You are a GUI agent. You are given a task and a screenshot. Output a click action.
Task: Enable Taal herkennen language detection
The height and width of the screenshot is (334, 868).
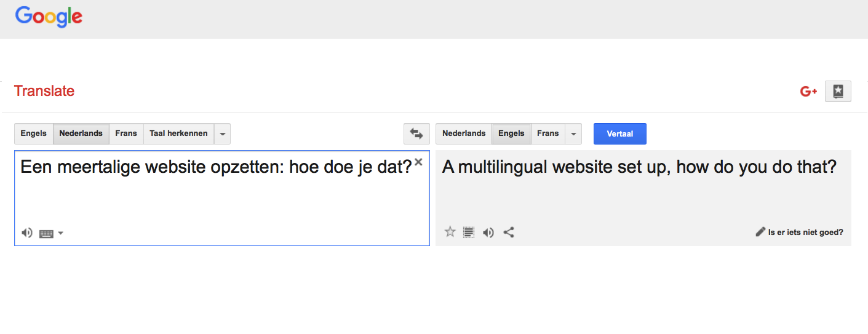178,133
